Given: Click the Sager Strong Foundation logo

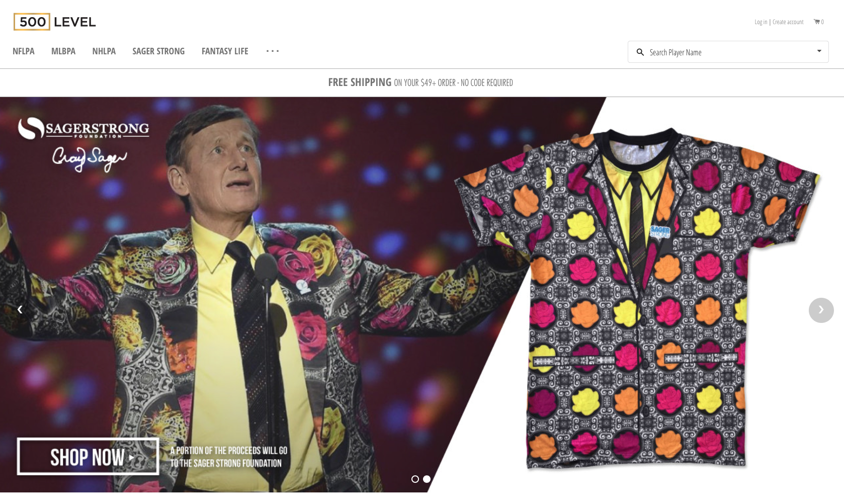Looking at the screenshot, I should click(83, 129).
